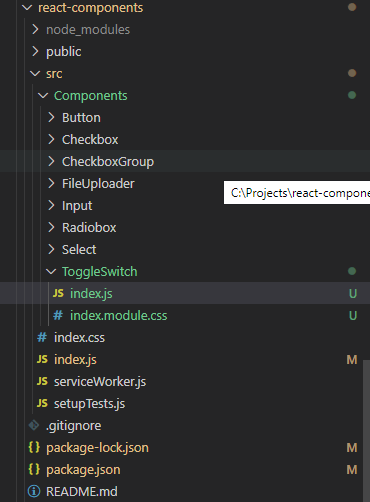Image resolution: width=370 pixels, height=502 pixels.
Task: Open the serviceWorker.js file
Action: [100, 382]
